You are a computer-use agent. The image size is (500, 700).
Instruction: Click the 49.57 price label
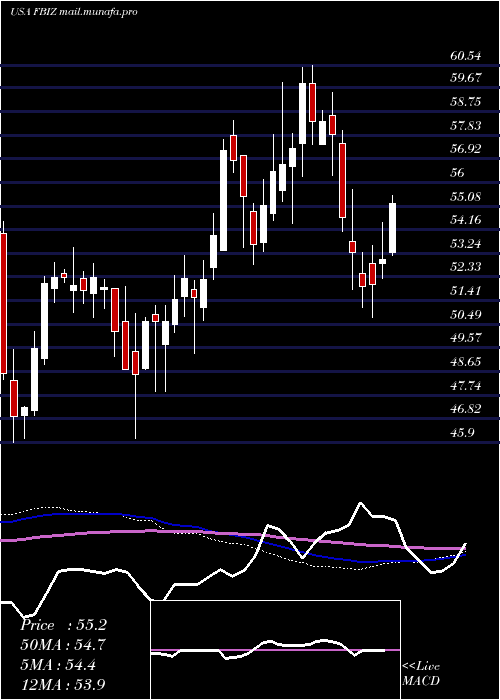pos(466,338)
